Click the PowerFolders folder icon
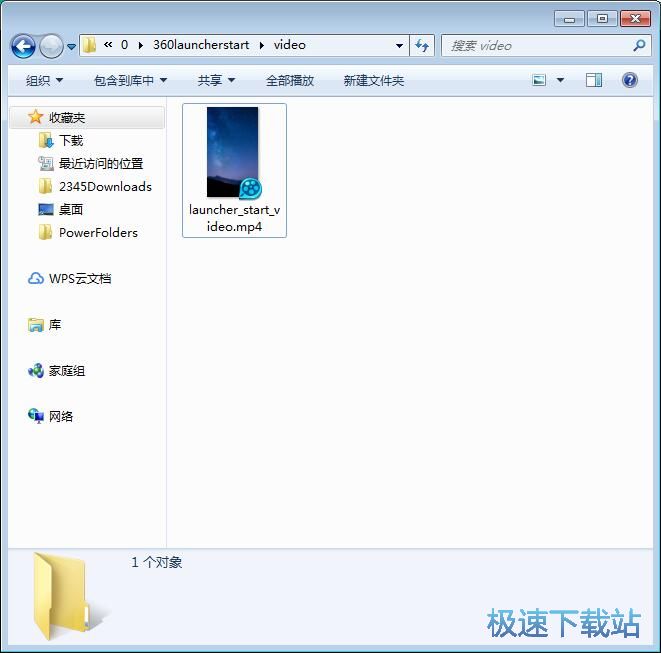Screen dimensions: 661x653 (x=46, y=232)
